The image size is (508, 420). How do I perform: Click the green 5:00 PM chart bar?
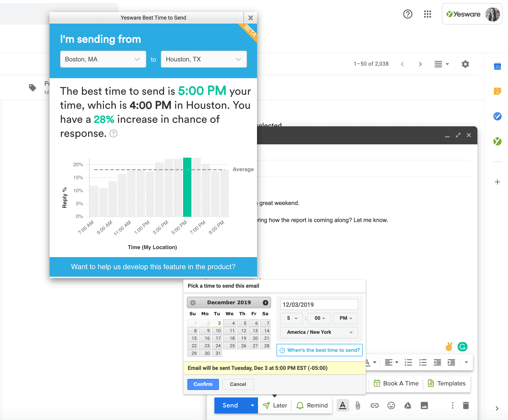[x=187, y=187]
